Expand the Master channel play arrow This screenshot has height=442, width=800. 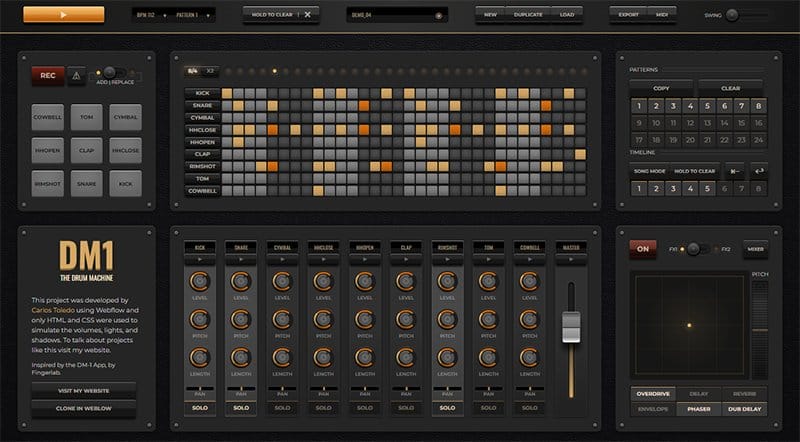tap(571, 260)
